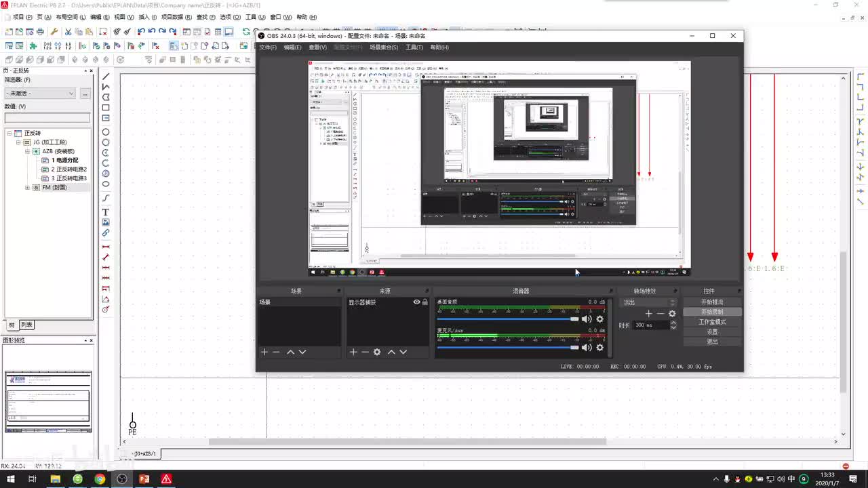Image resolution: width=868 pixels, height=488 pixels.
Task: Click 开始推流 to start streaming
Action: (712, 302)
